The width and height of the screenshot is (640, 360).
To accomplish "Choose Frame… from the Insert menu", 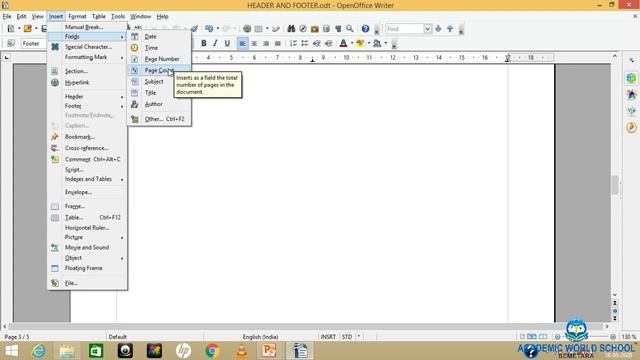I will point(87,207).
